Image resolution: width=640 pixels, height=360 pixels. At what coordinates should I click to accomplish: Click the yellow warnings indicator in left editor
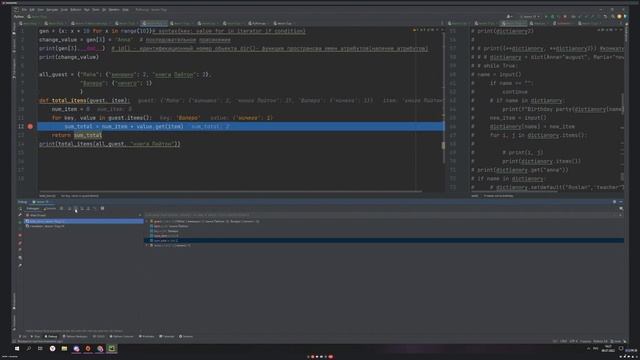[x=415, y=30]
